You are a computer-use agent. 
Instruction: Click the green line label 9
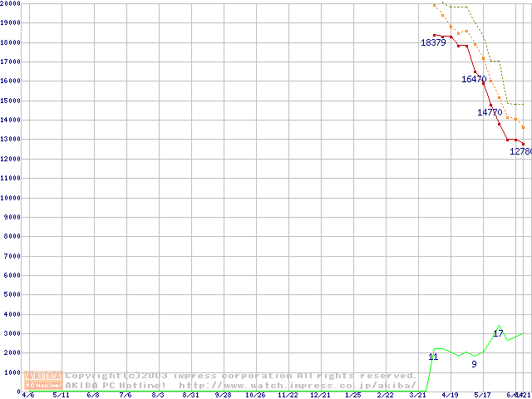pos(474,364)
